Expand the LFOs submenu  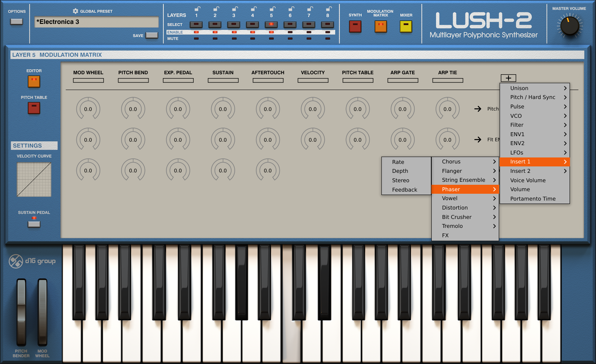pyautogui.click(x=535, y=152)
